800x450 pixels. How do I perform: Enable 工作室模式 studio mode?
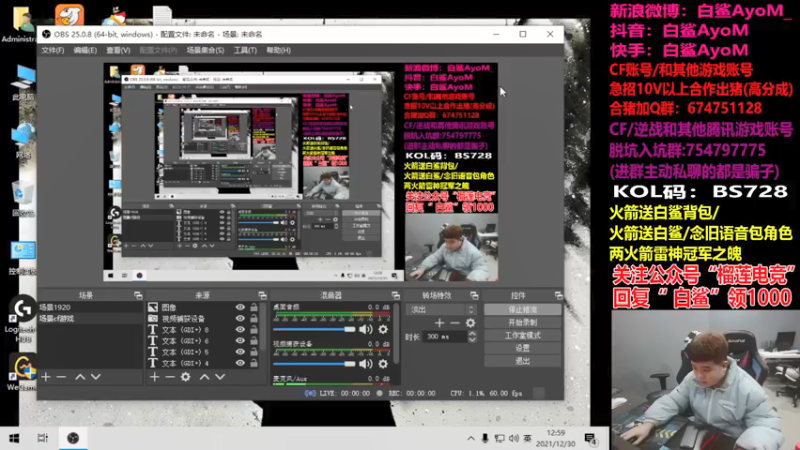click(x=522, y=335)
